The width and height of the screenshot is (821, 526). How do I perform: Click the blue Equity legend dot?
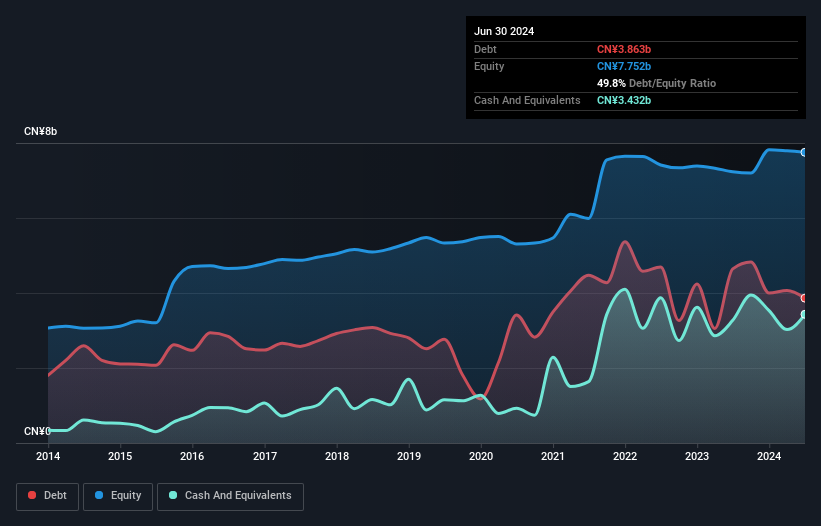coord(99,495)
